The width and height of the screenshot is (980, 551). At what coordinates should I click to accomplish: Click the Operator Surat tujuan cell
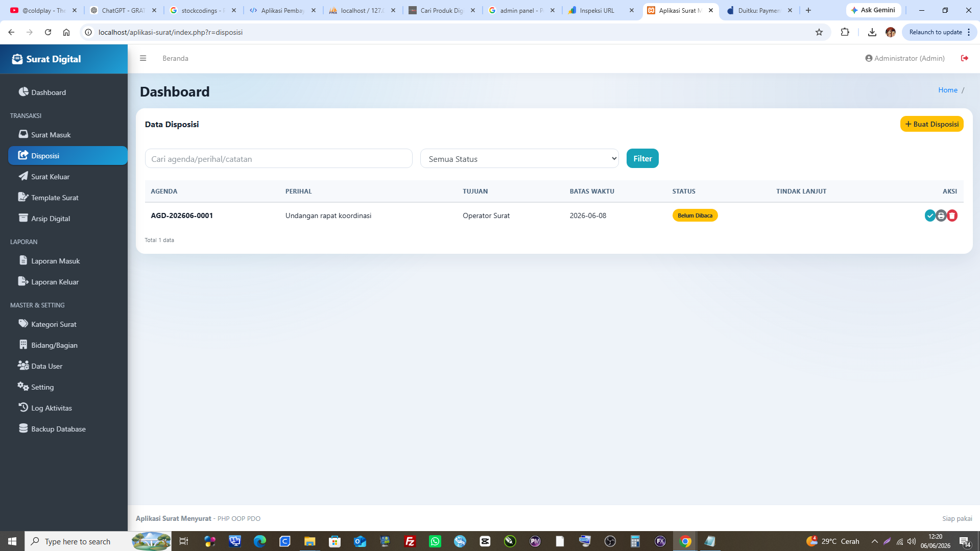(486, 215)
